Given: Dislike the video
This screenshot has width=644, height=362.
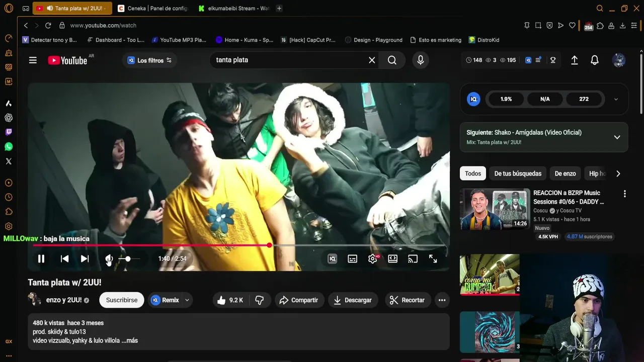Looking at the screenshot, I should pos(260,300).
